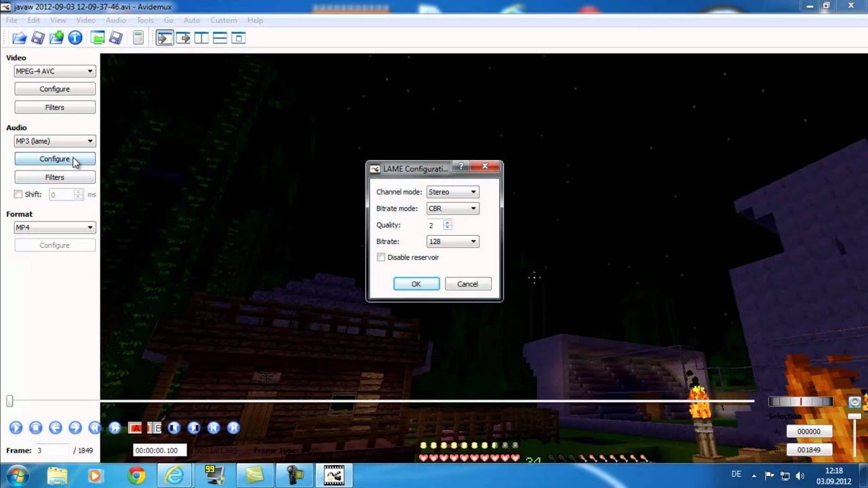Click Filters under the Audio section
Screen dimensions: 868x488
55,178
